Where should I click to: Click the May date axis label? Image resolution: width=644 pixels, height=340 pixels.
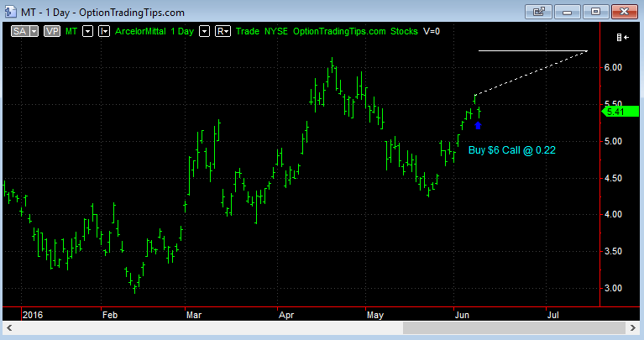pyautogui.click(x=375, y=315)
